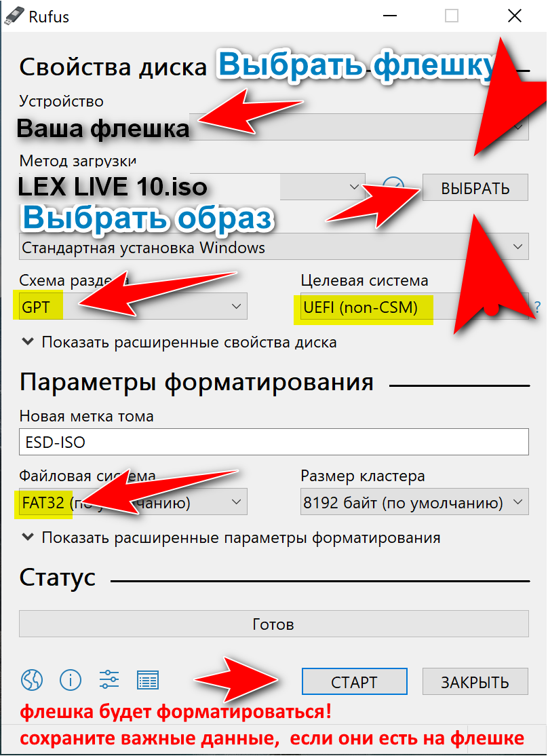Image resolution: width=548 pixels, height=756 pixels.
Task: Click the Статус heading
Action: (x=58, y=577)
